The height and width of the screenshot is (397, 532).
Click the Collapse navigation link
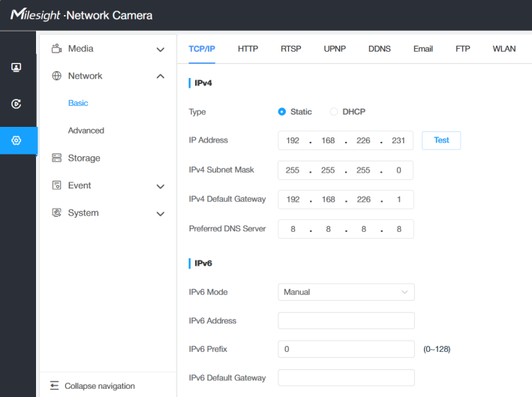coord(99,386)
